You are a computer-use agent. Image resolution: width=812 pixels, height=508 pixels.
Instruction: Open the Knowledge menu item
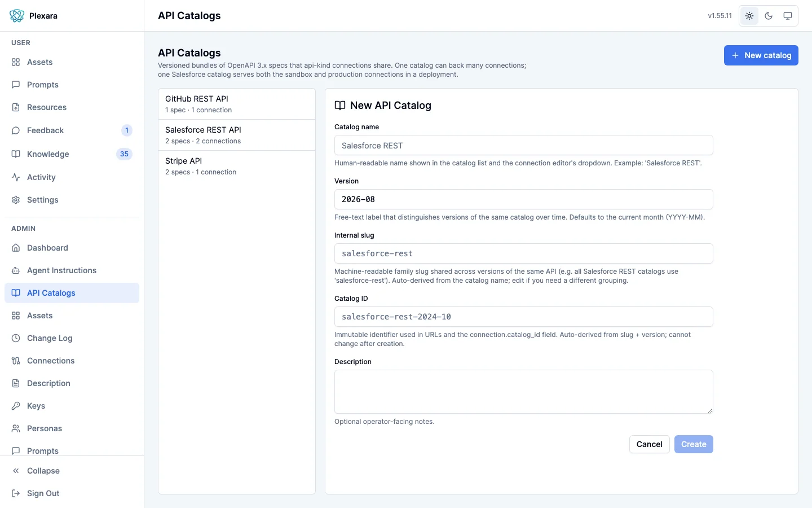pos(72,154)
